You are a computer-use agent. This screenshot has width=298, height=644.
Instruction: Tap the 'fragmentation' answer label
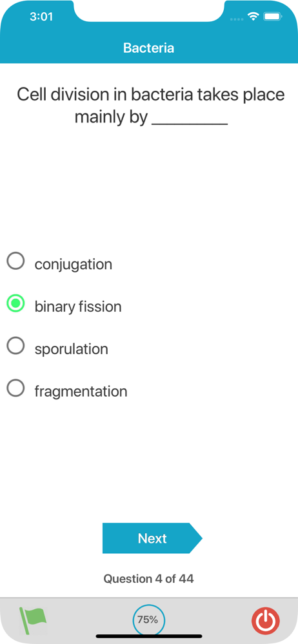(81, 392)
